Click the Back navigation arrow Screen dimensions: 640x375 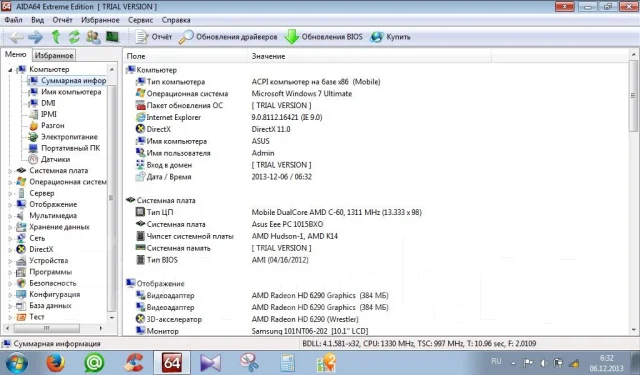click(x=16, y=37)
